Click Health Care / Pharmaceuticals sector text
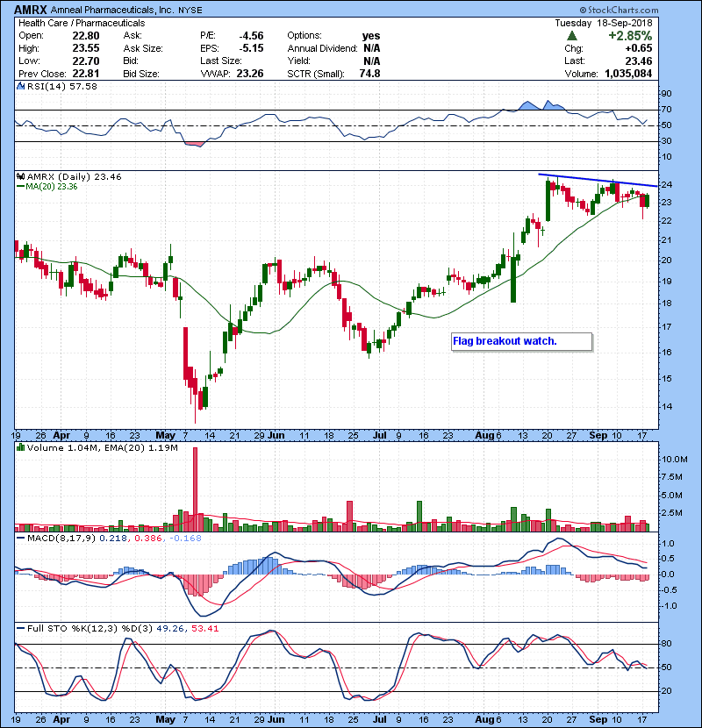The image size is (702, 728). (x=82, y=23)
